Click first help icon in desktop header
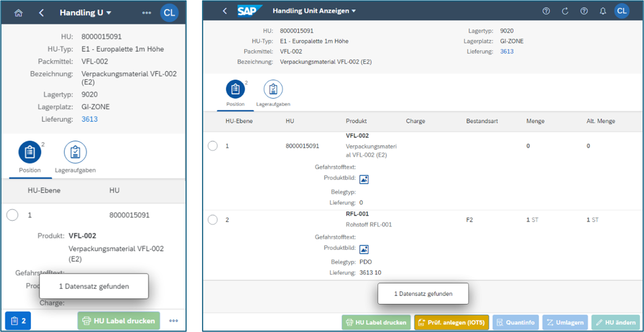The height and width of the screenshot is (332, 644). tap(546, 11)
